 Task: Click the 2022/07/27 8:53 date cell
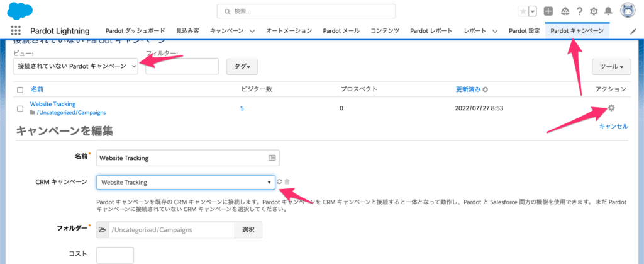479,108
